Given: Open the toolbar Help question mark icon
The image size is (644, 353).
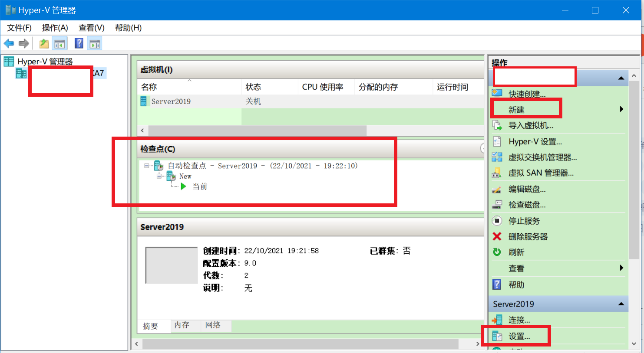Looking at the screenshot, I should pos(79,43).
